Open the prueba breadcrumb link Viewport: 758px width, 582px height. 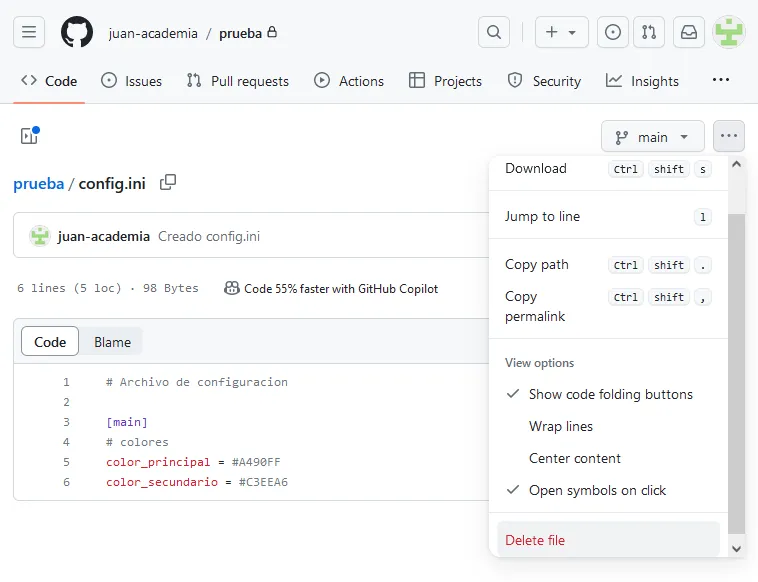(38, 183)
